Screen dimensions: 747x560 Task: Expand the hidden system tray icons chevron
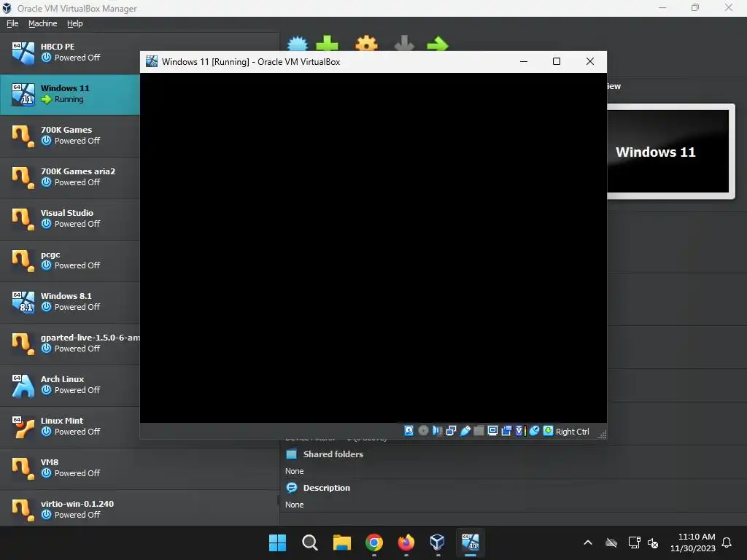click(588, 542)
